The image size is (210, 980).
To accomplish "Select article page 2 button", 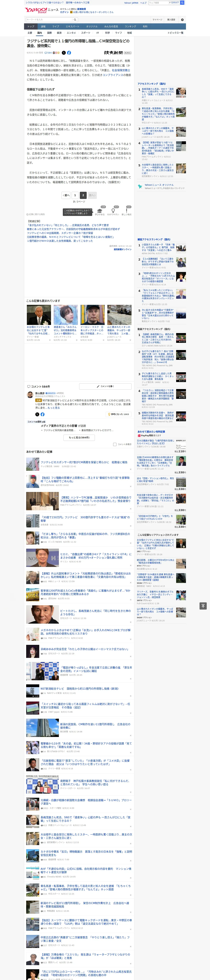I will [83, 195].
